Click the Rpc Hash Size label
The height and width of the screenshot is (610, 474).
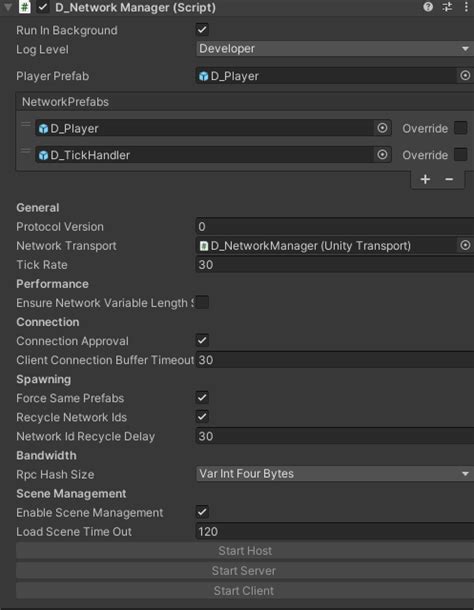click(x=55, y=475)
